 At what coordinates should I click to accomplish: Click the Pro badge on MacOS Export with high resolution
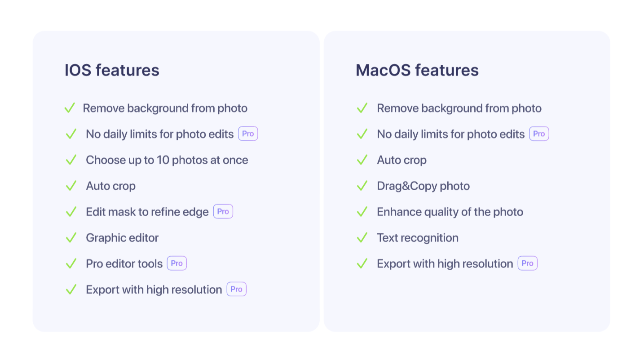[527, 263]
